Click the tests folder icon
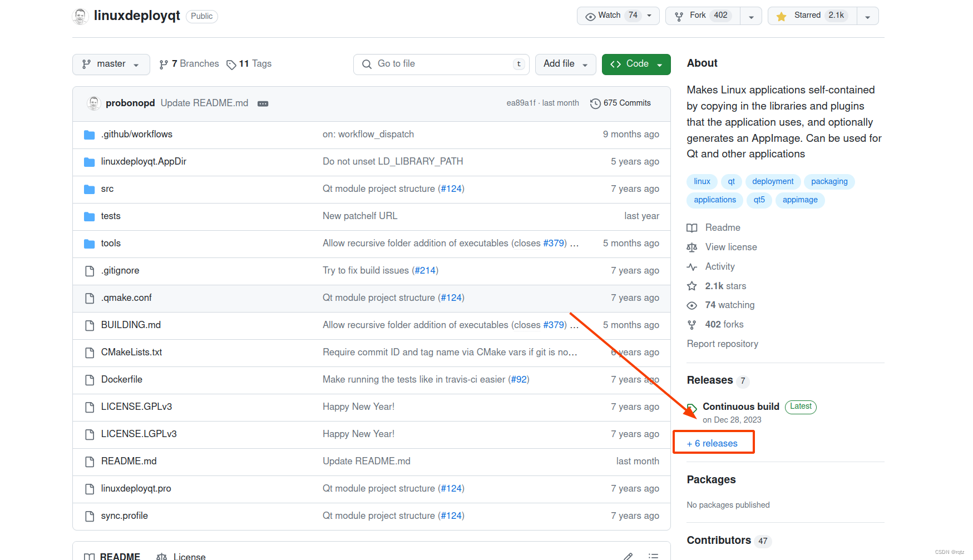Viewport: 973px width, 560px height. (x=89, y=216)
